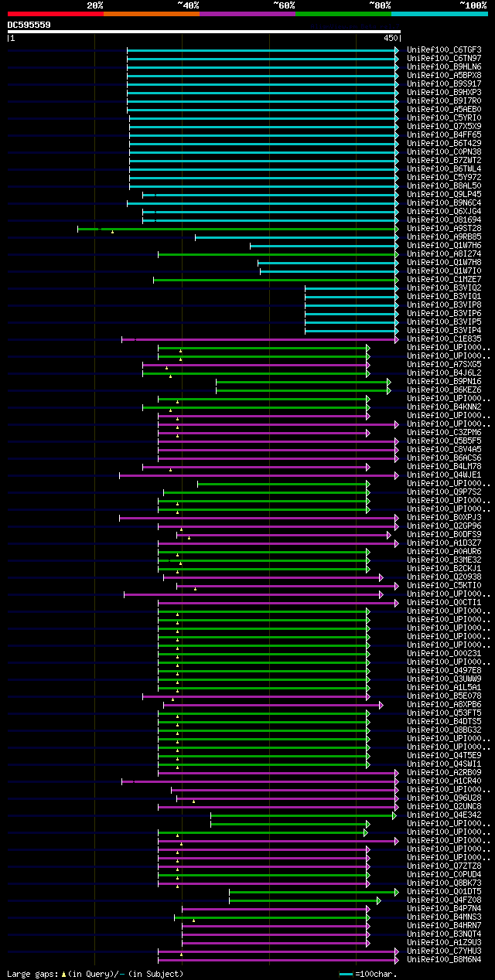Select hit label UniRef100_A8I274
Image resolution: width=495 pixels, height=980 pixels.
click(444, 254)
